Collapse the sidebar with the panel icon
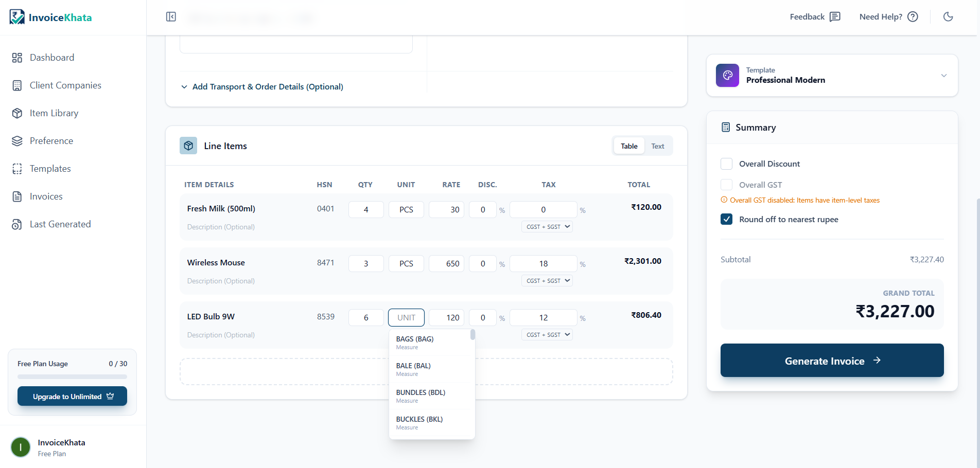The image size is (980, 468). tap(171, 16)
